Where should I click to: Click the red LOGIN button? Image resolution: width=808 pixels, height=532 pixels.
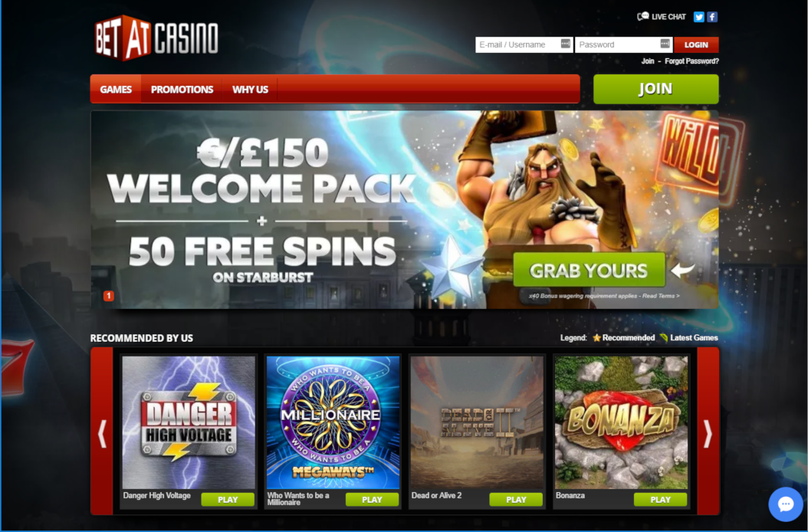(x=696, y=45)
